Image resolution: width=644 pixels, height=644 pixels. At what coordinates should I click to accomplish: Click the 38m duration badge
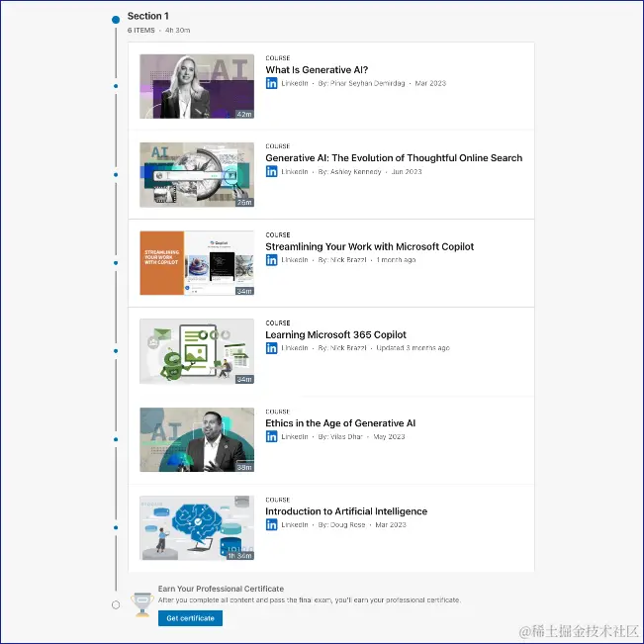tap(244, 467)
